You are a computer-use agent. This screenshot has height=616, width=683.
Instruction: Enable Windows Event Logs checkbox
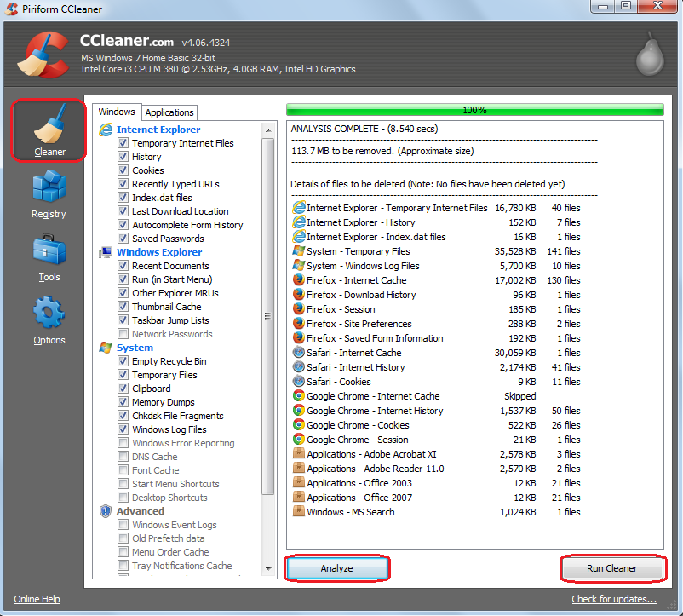(x=123, y=525)
